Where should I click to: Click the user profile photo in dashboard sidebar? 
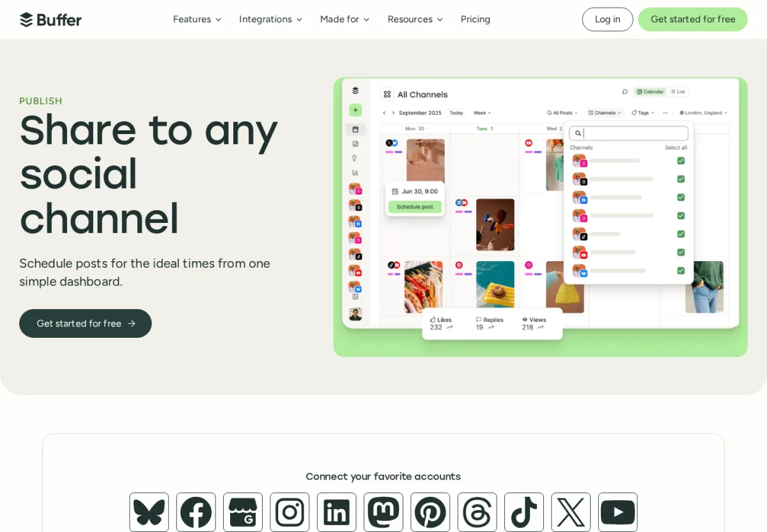(x=355, y=314)
